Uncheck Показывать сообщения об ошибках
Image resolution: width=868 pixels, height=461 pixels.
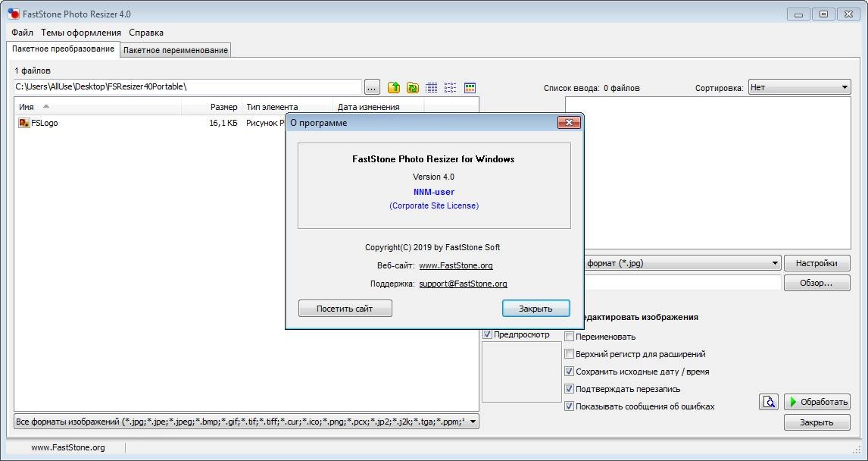569,406
